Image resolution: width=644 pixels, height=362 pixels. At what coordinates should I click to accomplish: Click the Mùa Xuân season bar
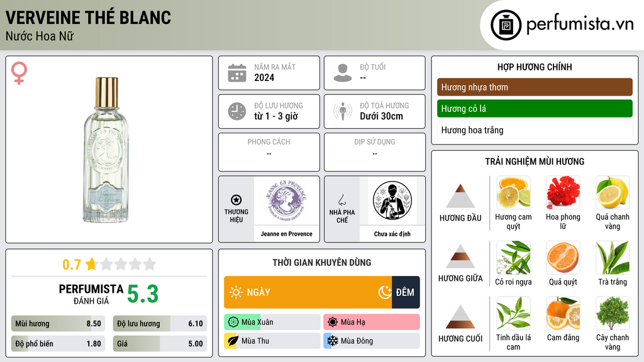[x=272, y=322]
